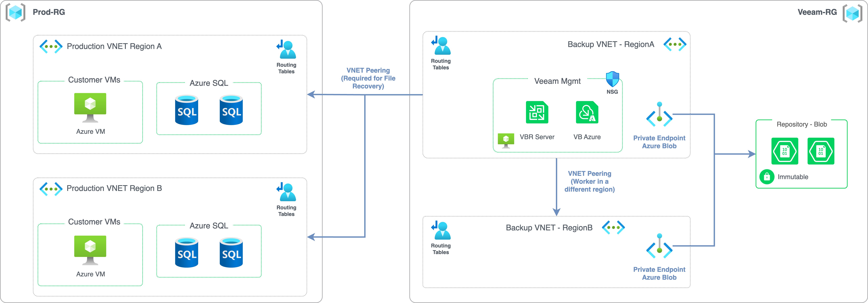Click the 'NSG' label text
This screenshot has height=303, width=868.
pyautogui.click(x=612, y=92)
